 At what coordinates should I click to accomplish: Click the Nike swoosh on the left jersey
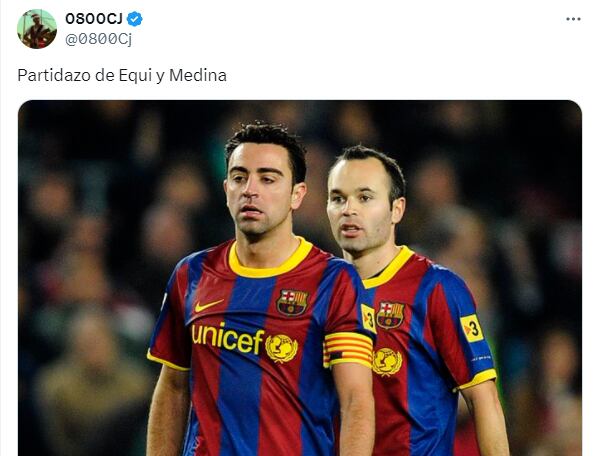click(x=209, y=305)
